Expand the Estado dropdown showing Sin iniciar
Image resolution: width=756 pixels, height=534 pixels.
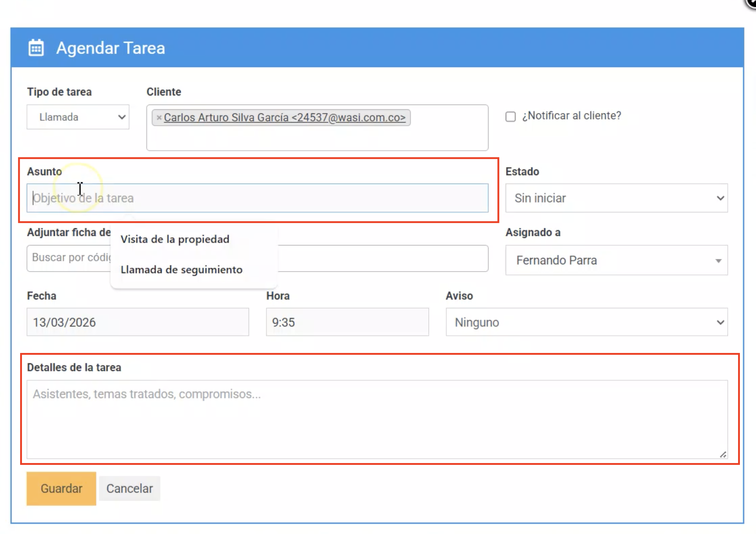[616, 198]
